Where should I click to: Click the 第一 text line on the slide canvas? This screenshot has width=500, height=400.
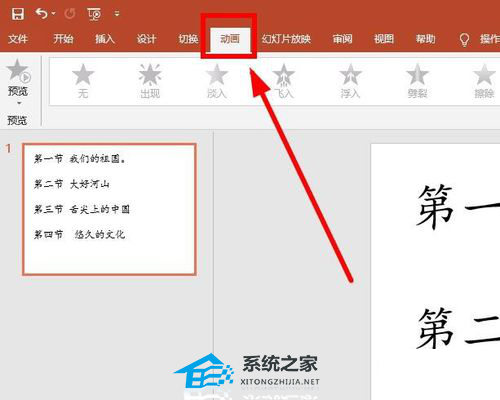click(x=458, y=207)
